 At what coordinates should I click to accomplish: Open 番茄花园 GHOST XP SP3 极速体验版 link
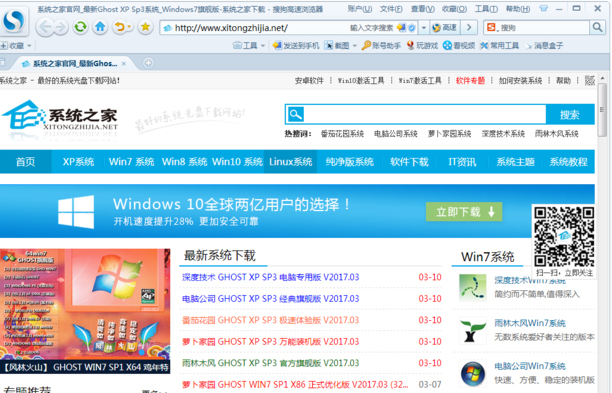coord(270,320)
